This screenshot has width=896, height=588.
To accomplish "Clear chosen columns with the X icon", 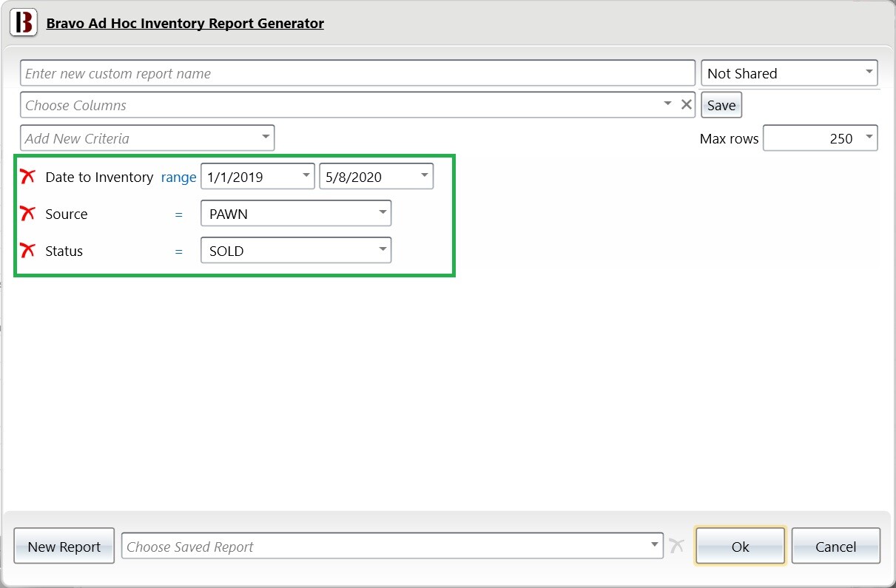I will [x=687, y=104].
